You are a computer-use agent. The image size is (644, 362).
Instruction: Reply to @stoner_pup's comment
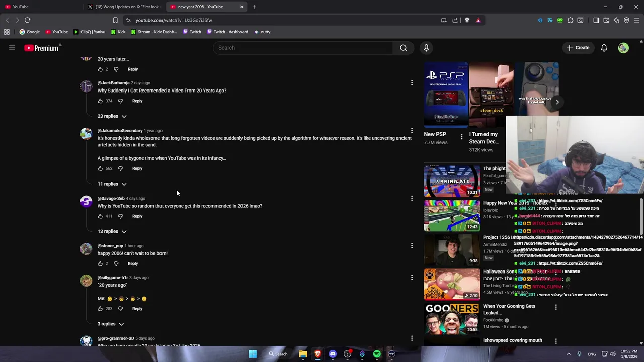coord(133,263)
